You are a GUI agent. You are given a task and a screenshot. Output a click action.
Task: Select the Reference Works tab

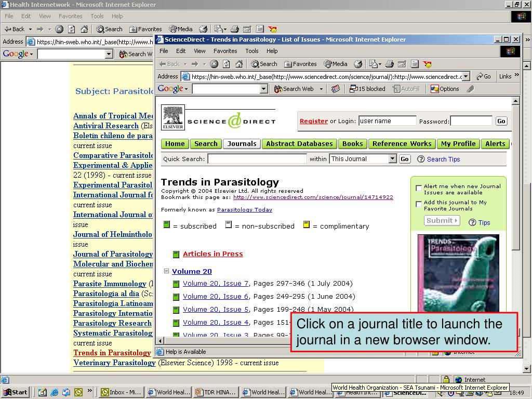402,144
